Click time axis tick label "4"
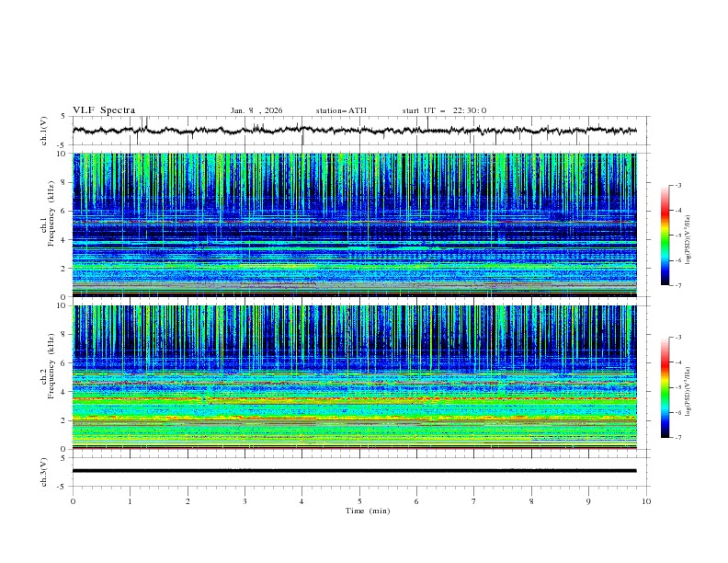The height and width of the screenshot is (563, 728). point(302,501)
